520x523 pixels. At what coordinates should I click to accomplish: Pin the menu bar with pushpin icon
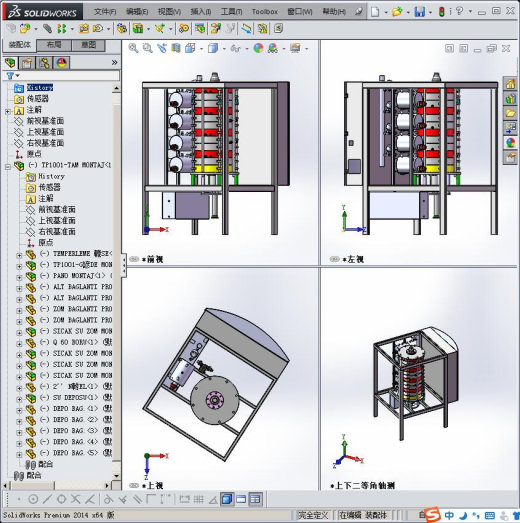click(x=359, y=11)
